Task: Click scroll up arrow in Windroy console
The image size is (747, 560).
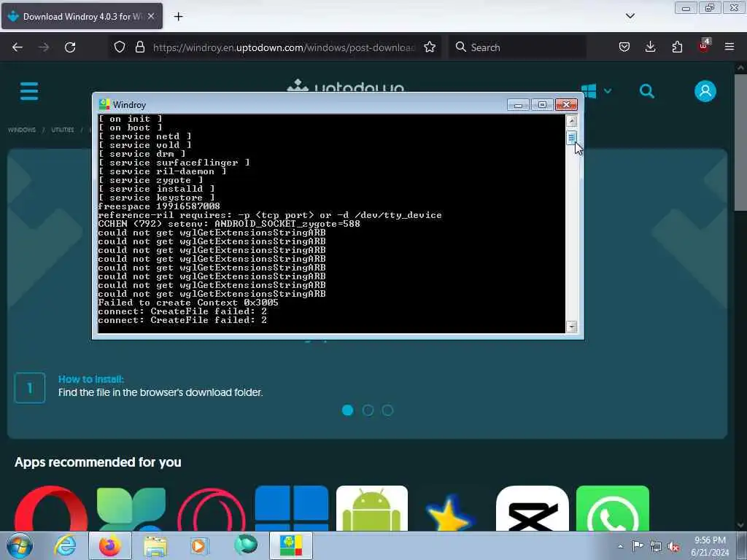Action: point(571,121)
